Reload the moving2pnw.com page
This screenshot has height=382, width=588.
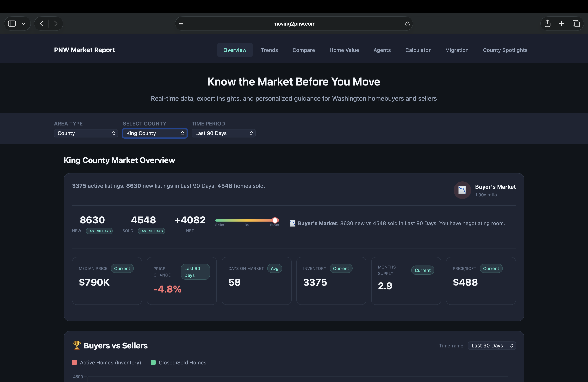coord(407,24)
